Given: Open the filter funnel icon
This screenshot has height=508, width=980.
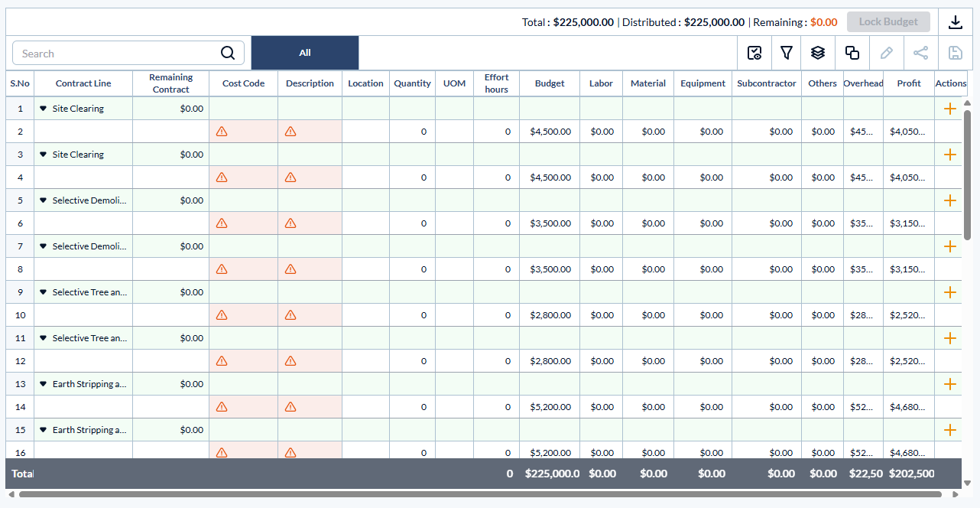Looking at the screenshot, I should point(787,53).
